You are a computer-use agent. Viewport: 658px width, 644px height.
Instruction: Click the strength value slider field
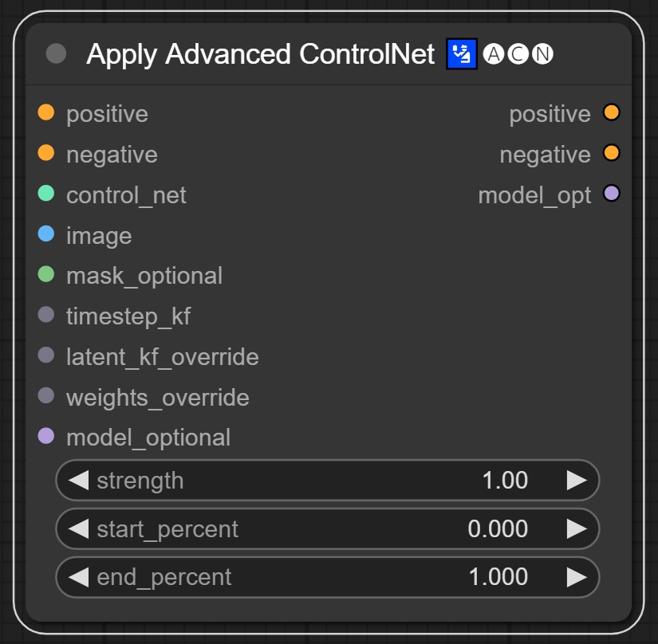tap(327, 481)
